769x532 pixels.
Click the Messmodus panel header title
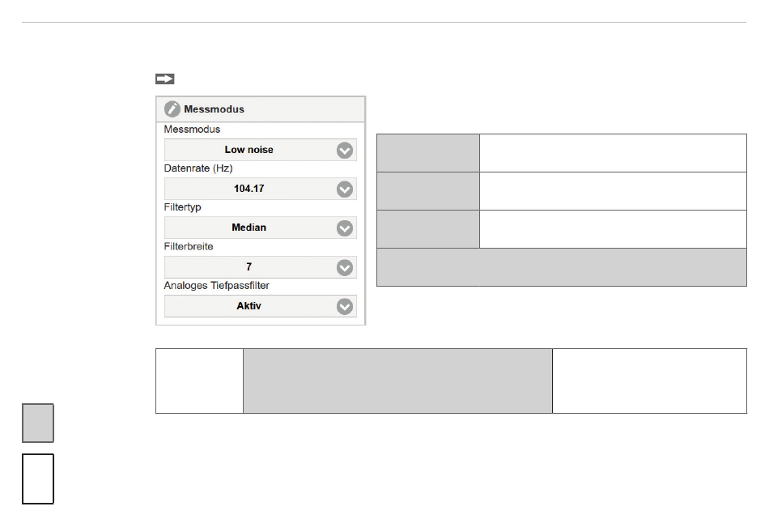[214, 109]
